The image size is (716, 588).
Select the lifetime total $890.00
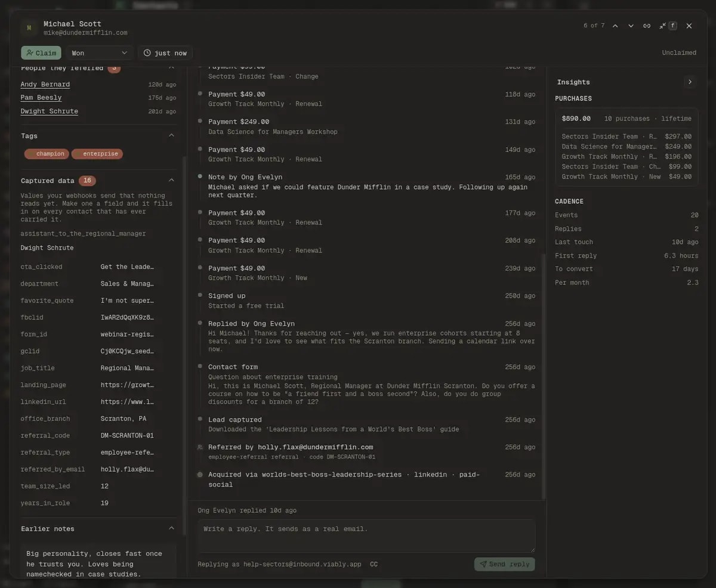click(x=576, y=119)
